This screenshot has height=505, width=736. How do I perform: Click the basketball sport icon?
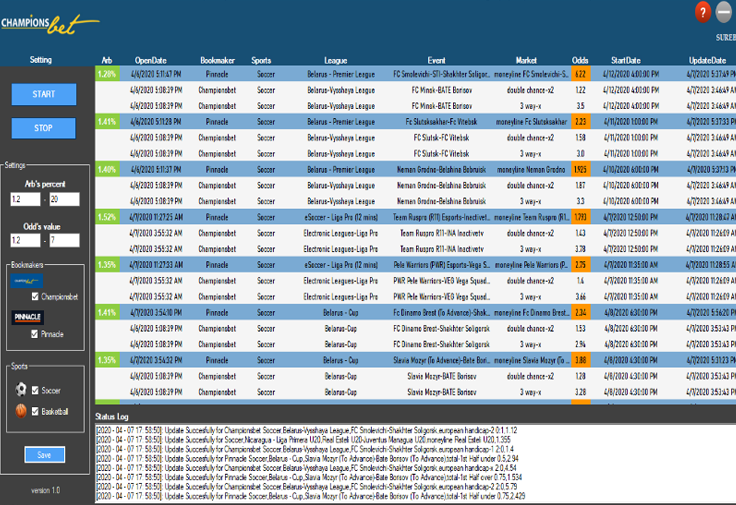(x=21, y=411)
